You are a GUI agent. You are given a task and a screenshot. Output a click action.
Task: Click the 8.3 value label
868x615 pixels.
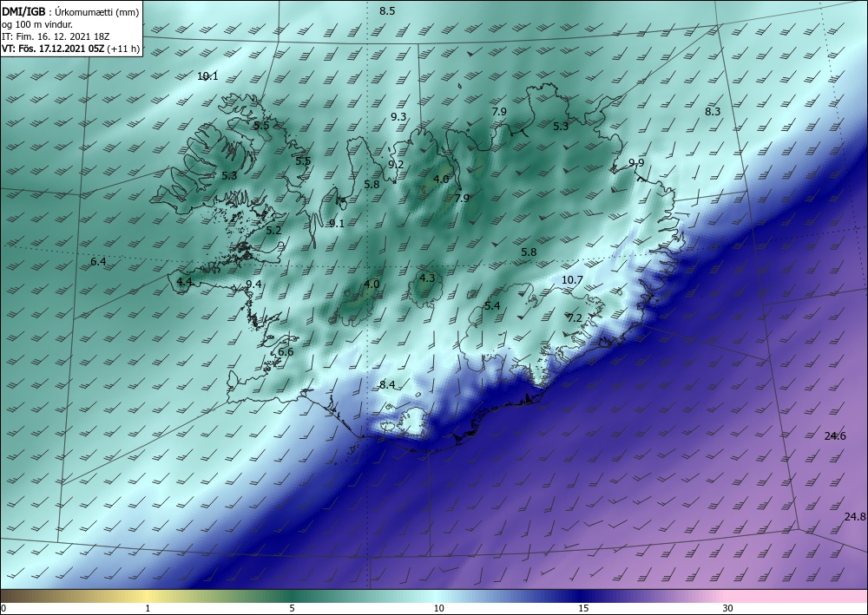(713, 111)
